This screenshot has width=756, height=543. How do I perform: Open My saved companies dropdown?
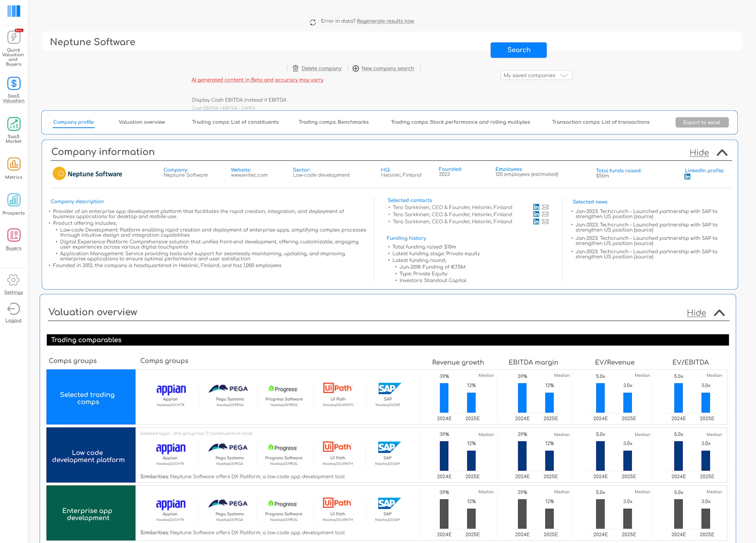(x=536, y=75)
